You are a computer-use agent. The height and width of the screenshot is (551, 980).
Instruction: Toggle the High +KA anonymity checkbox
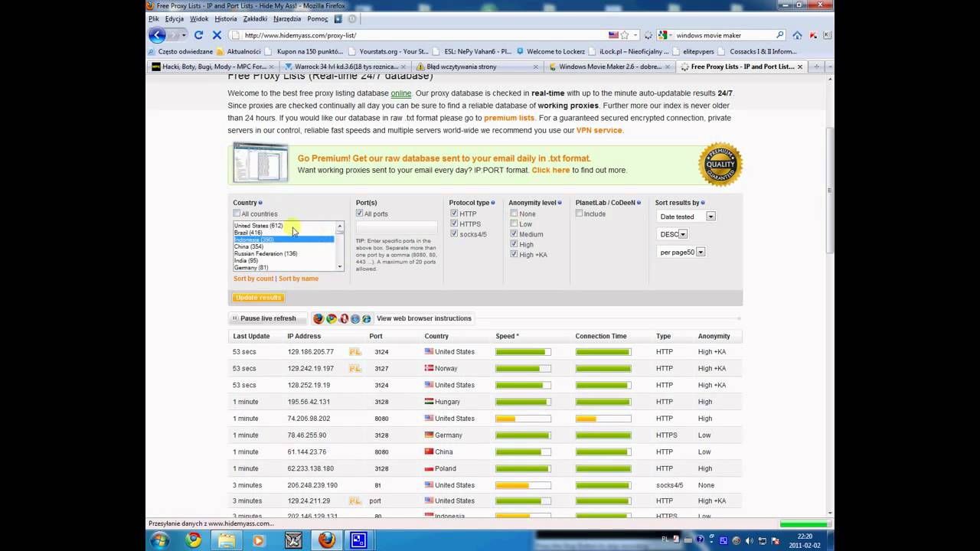[514, 253]
